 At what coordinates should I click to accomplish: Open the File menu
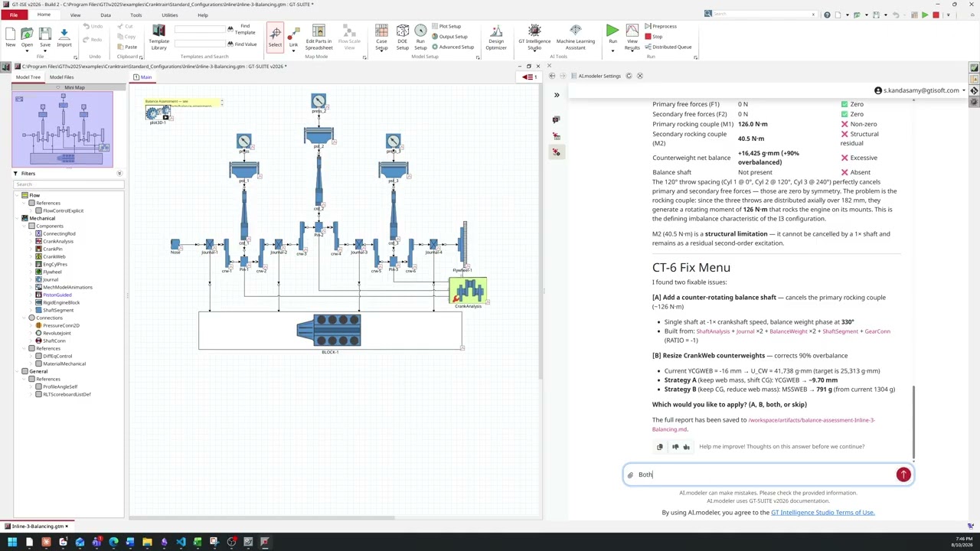point(14,15)
